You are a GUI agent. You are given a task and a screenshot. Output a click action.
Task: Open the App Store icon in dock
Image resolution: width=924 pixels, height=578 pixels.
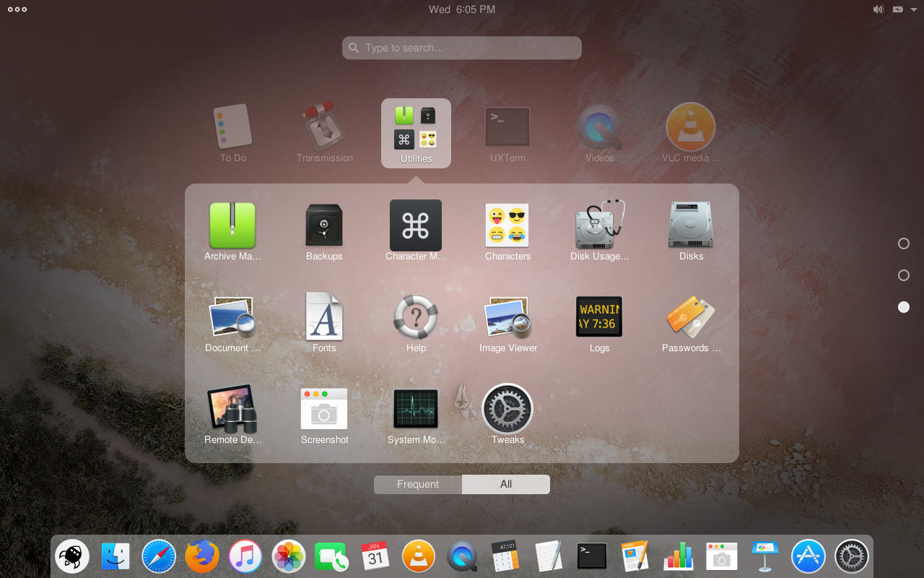click(x=808, y=557)
